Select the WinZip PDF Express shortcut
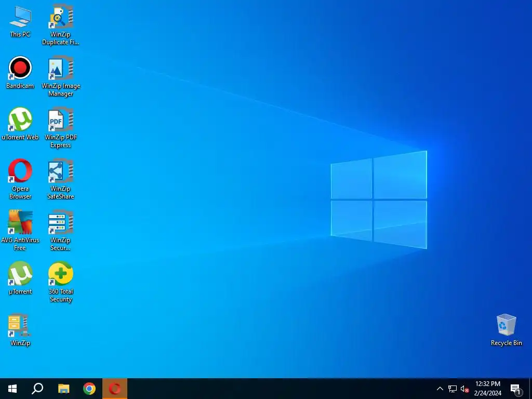The height and width of the screenshot is (399, 532). pyautogui.click(x=61, y=128)
